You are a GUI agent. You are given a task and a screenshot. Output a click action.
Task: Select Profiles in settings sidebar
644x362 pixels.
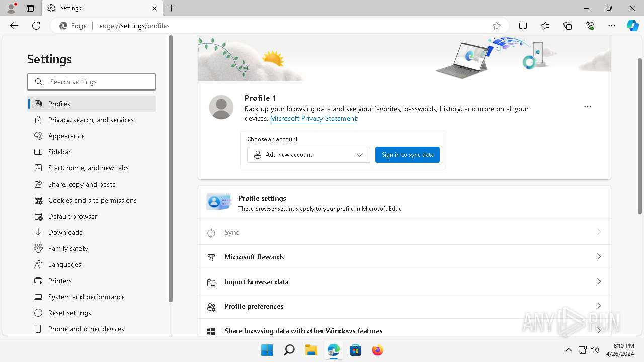coord(92,104)
